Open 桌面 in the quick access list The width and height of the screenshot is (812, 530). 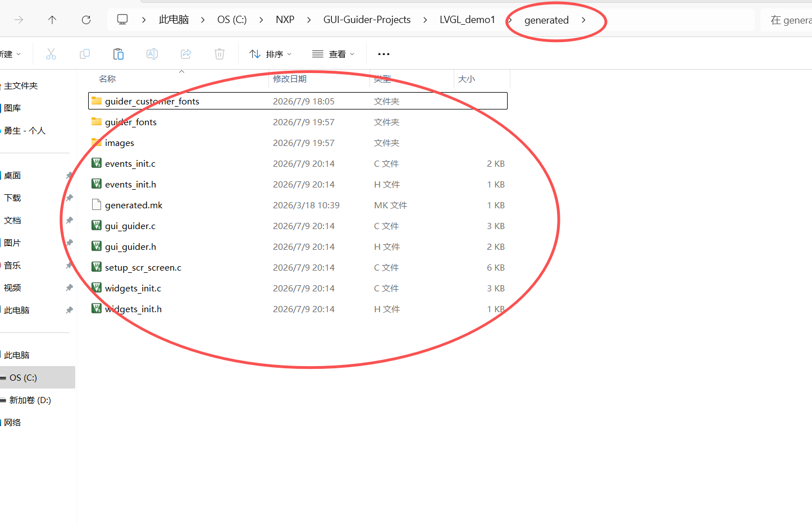pos(12,175)
